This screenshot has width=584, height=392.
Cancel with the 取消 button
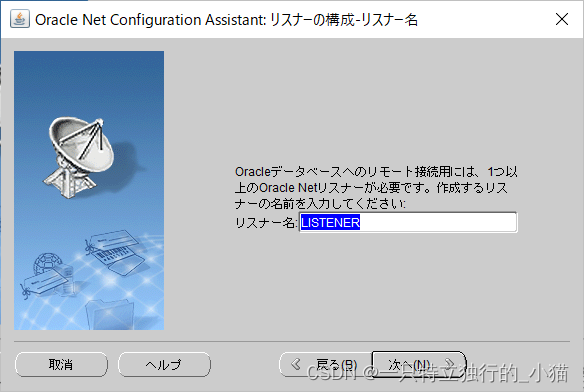pyautogui.click(x=61, y=364)
